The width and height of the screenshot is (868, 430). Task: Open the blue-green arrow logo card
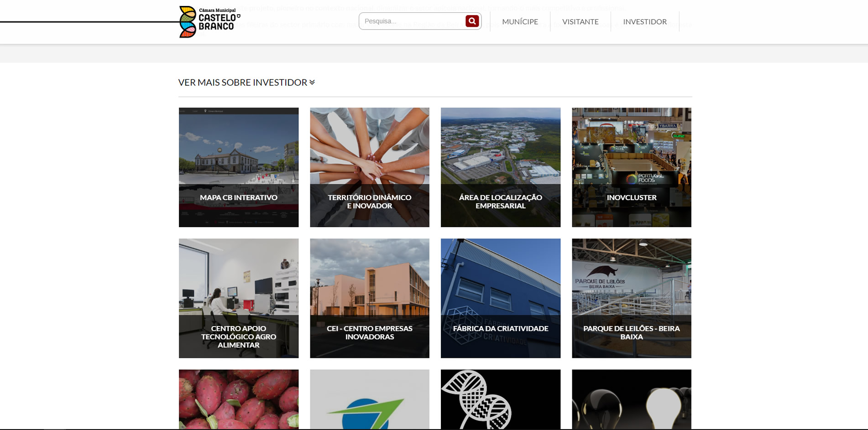pos(370,399)
